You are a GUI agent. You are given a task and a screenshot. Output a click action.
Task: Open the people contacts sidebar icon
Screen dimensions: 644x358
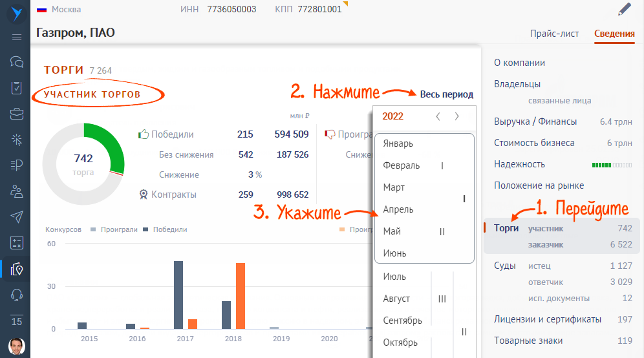click(17, 191)
